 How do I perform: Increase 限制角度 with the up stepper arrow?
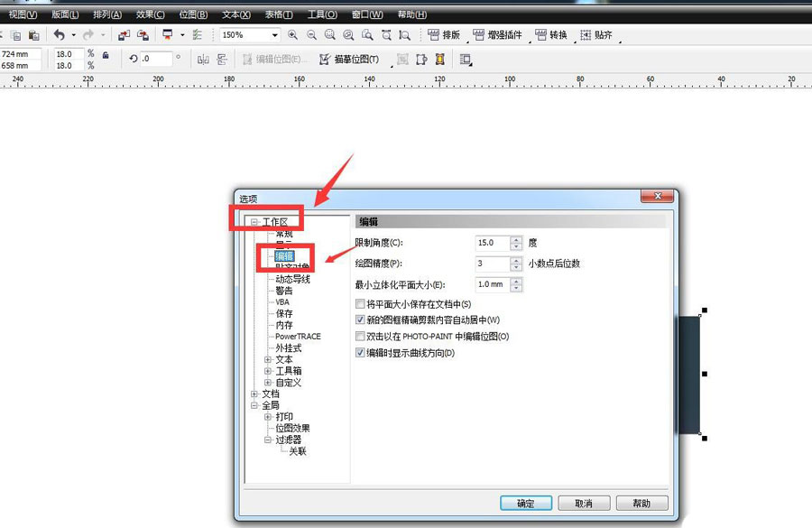(x=515, y=238)
